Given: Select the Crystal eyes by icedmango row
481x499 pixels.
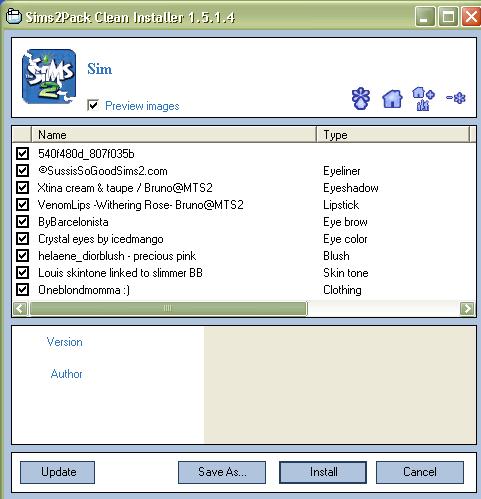Looking at the screenshot, I should pos(244,239).
